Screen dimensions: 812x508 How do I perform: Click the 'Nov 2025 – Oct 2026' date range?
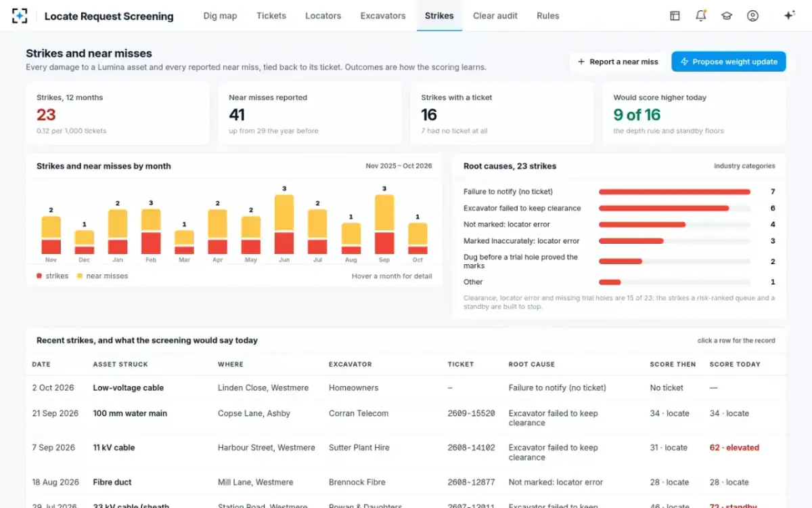pyautogui.click(x=399, y=166)
